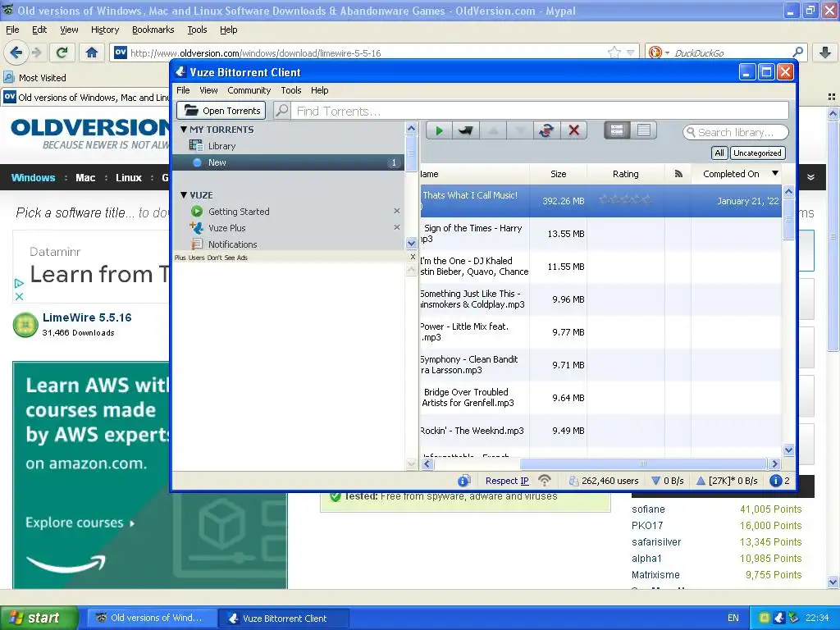
Task: Collapse the MY TORRENTS section
Action: (x=184, y=129)
